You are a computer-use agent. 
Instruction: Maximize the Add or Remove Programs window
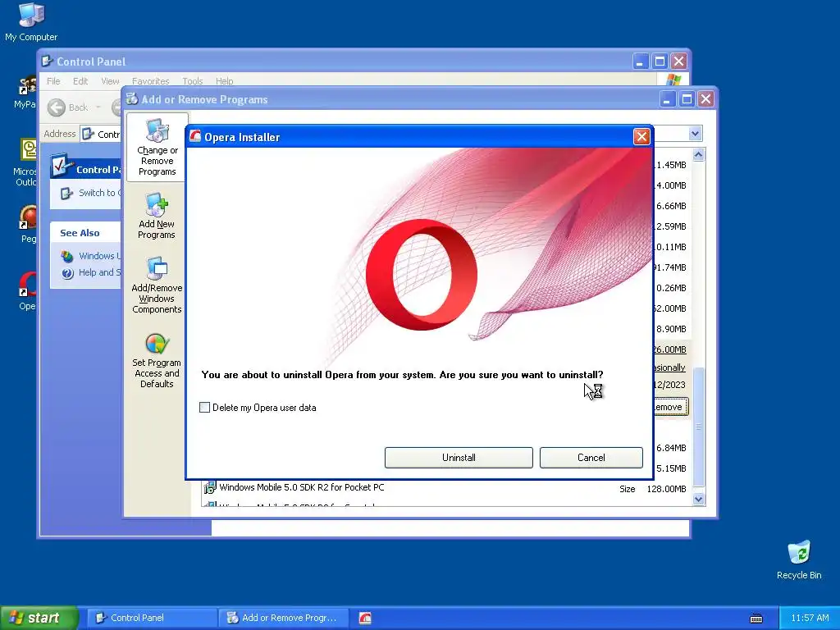687,99
